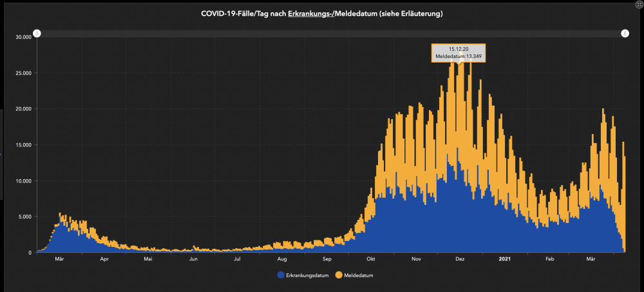Click the 2021 year label on the axis
644x292 pixels.
coord(504,259)
